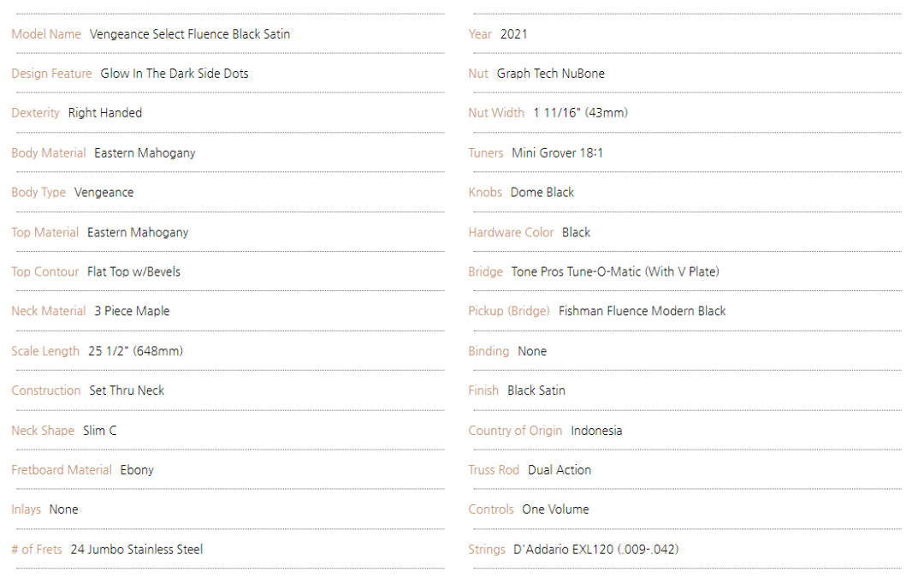Click the Hardware Color label
The image size is (924, 578).
point(511,232)
